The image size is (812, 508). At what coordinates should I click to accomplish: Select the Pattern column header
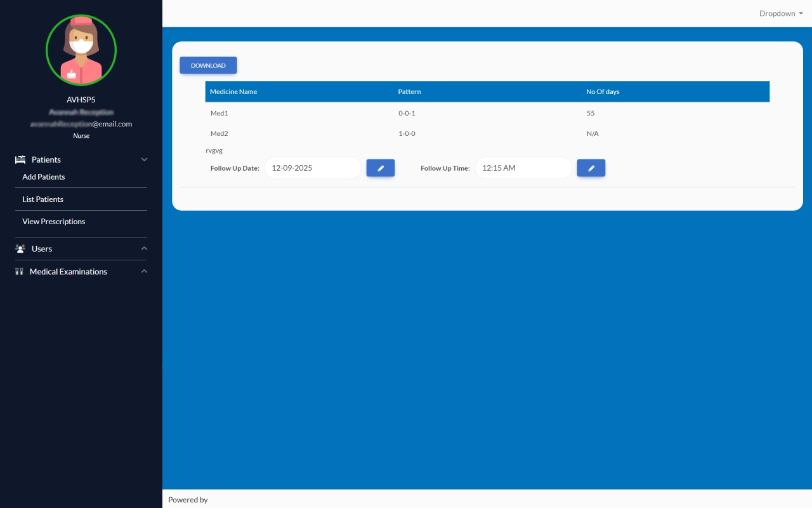409,92
